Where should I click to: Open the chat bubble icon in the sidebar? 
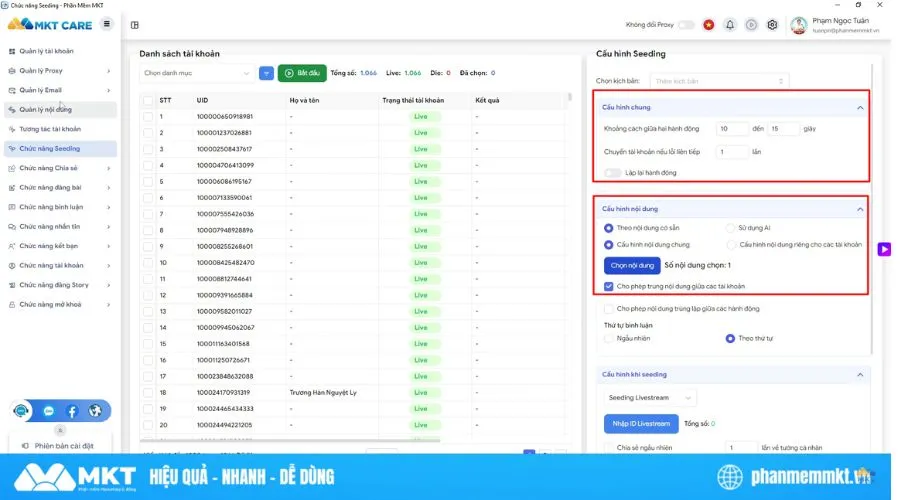49,411
